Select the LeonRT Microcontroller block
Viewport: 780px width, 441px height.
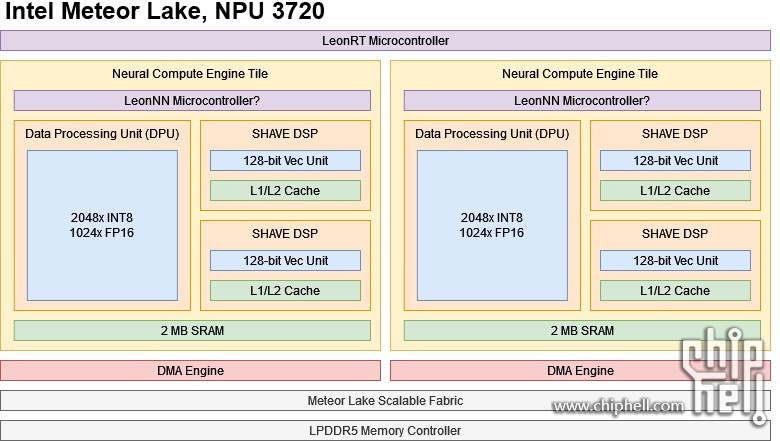pyautogui.click(x=386, y=41)
